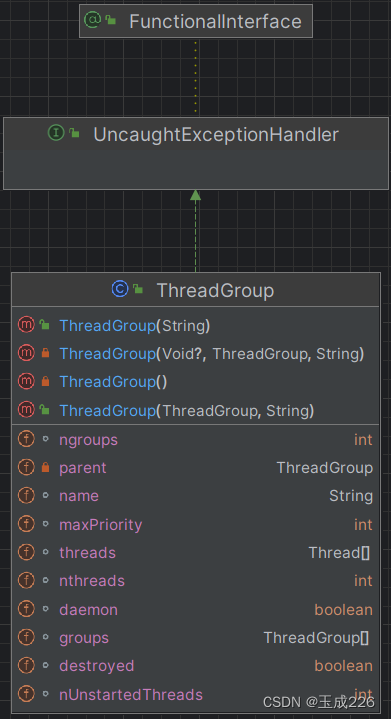Select the threads field
The width and height of the screenshot is (391, 719).
(196, 553)
